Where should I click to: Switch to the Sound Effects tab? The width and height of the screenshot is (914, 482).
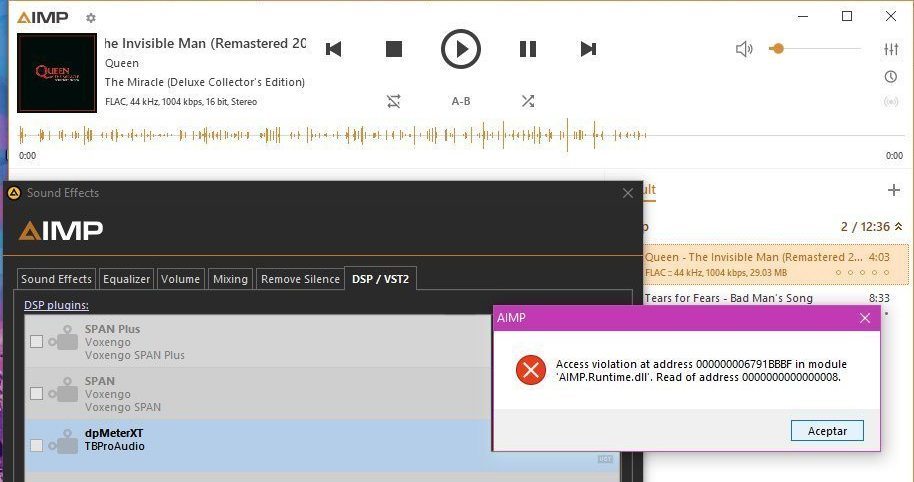tap(56, 279)
